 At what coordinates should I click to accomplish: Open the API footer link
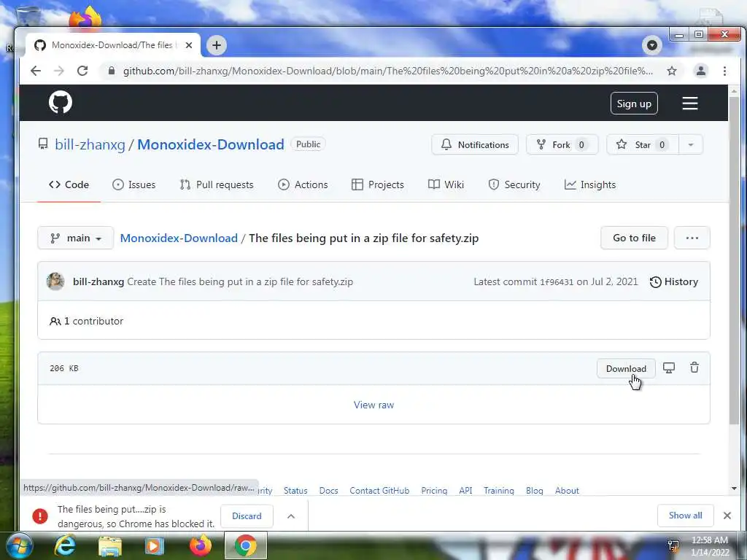(x=465, y=491)
